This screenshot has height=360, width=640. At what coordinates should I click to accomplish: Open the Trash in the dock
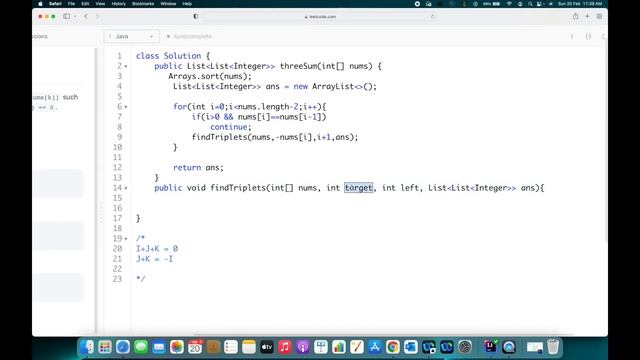[x=553, y=347]
